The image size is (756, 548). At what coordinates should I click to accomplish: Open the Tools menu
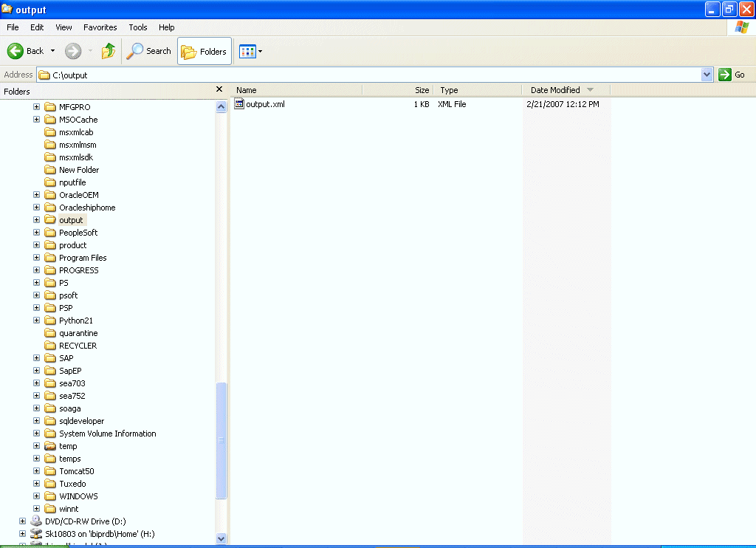click(x=137, y=27)
